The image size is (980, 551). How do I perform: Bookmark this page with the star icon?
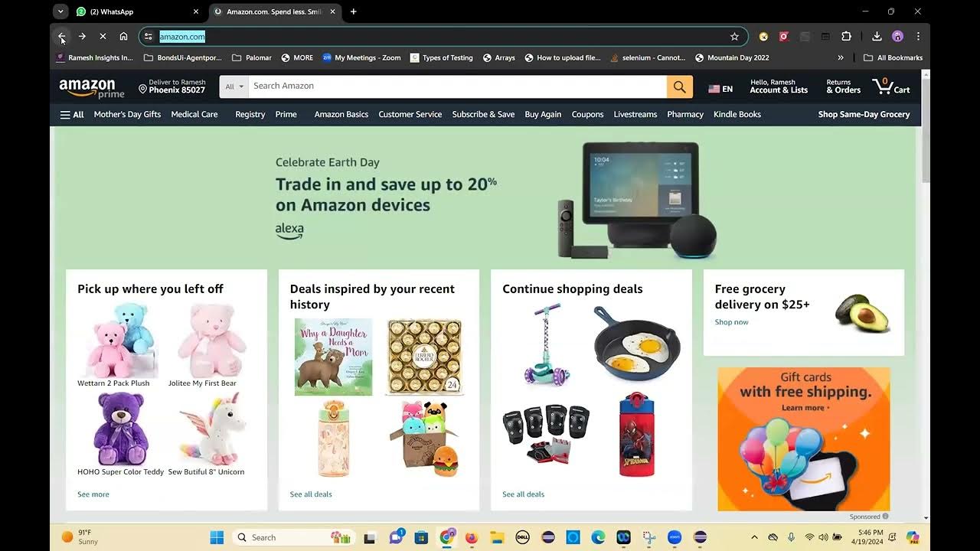pos(734,37)
